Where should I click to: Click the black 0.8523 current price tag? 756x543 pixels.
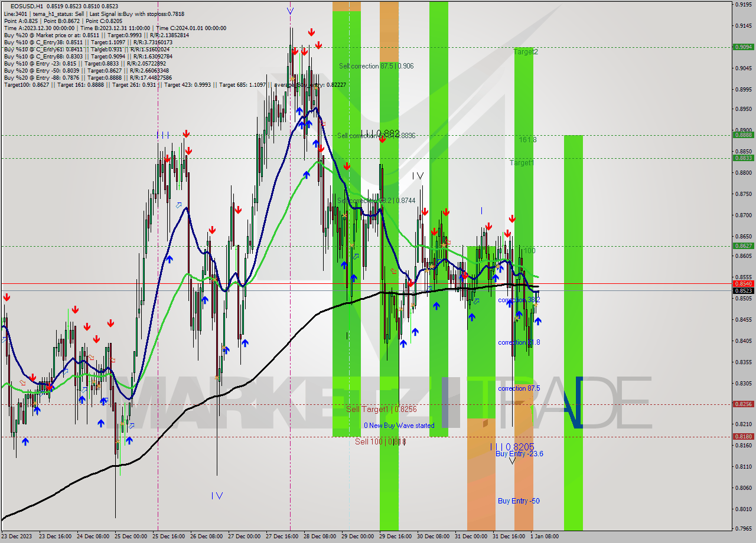click(x=743, y=290)
